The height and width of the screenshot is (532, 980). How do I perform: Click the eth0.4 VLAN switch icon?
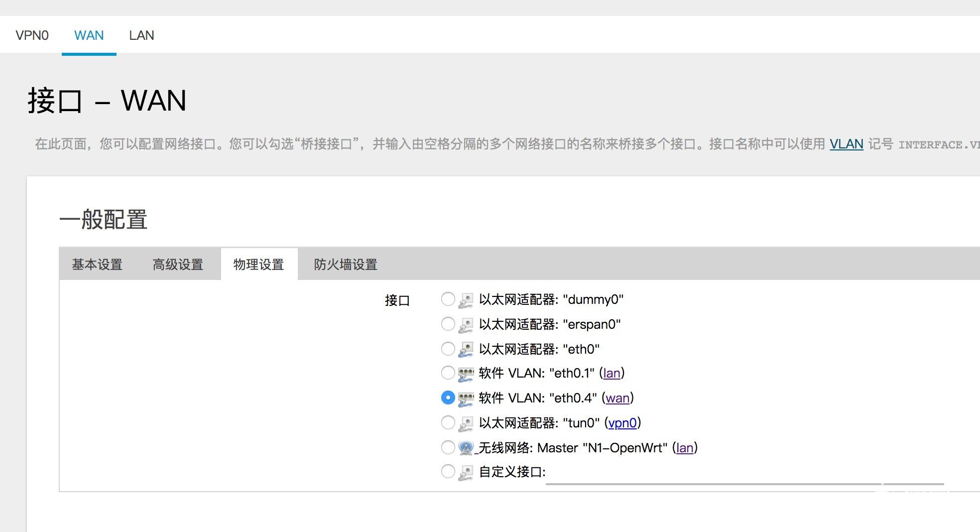[466, 399]
